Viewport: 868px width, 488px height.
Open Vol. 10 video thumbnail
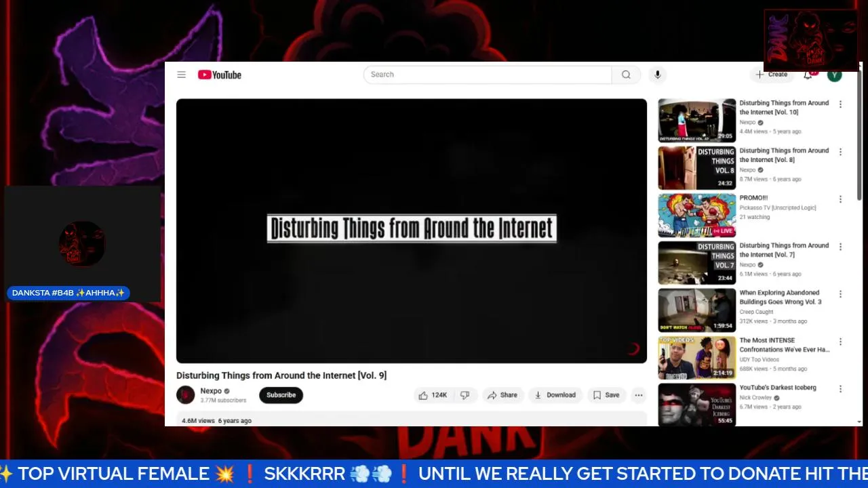click(696, 121)
